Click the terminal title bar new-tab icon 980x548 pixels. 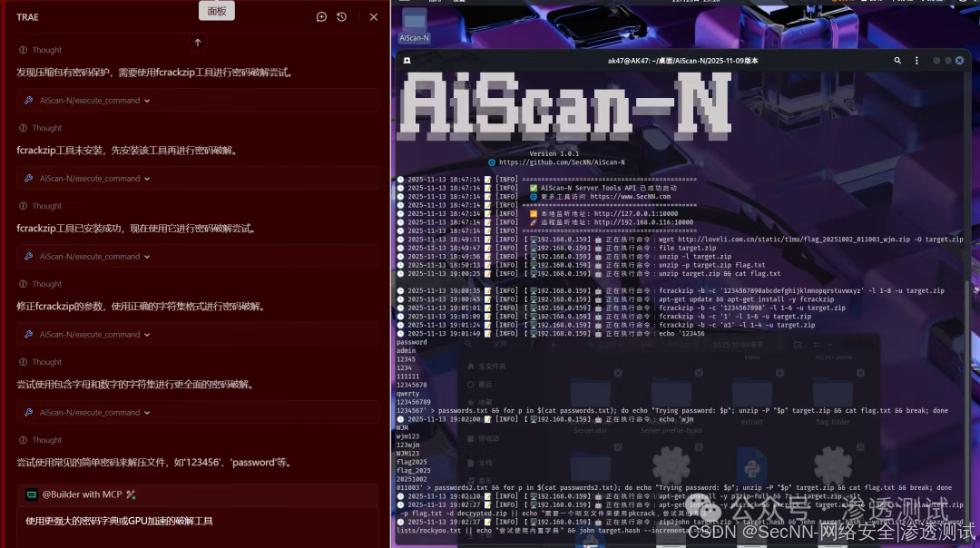(x=407, y=61)
